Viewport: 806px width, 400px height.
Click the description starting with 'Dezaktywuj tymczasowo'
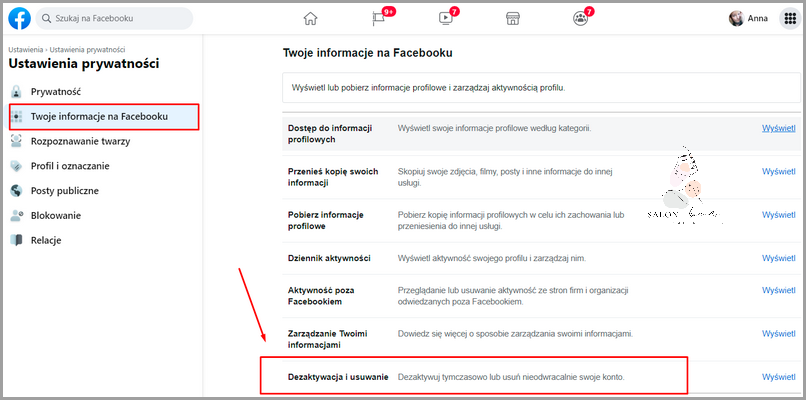coord(511,377)
